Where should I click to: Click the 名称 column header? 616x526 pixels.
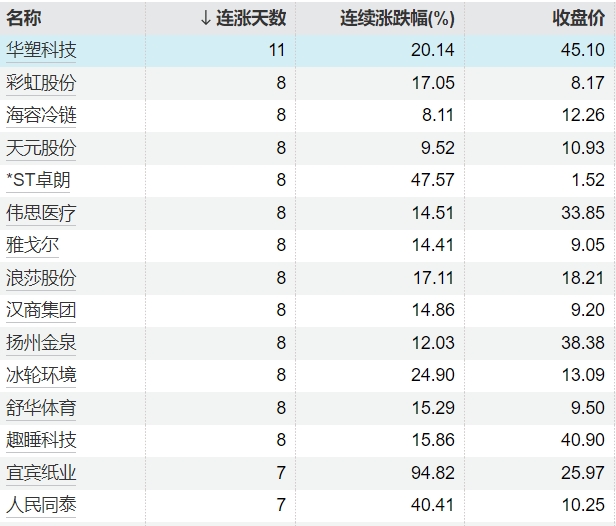point(24,18)
